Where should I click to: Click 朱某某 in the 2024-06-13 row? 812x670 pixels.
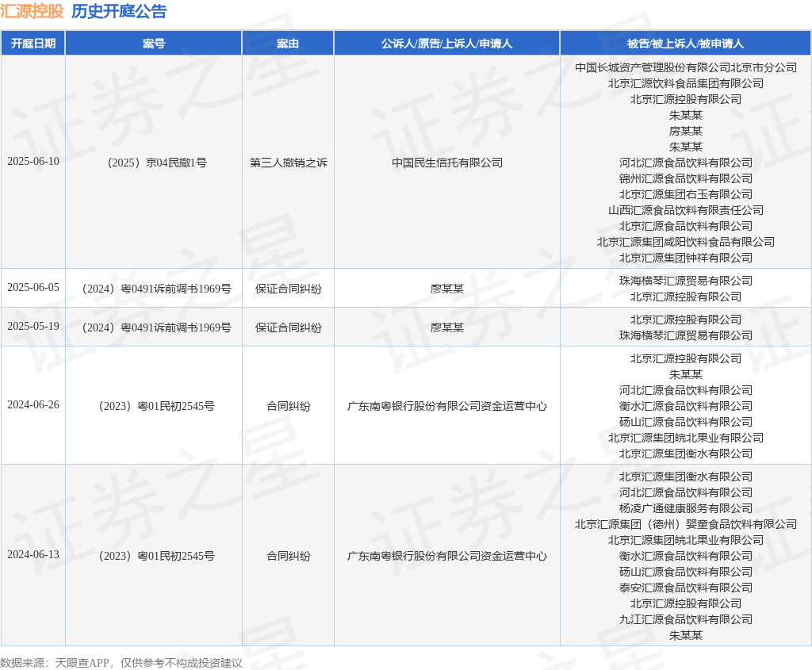[686, 635]
